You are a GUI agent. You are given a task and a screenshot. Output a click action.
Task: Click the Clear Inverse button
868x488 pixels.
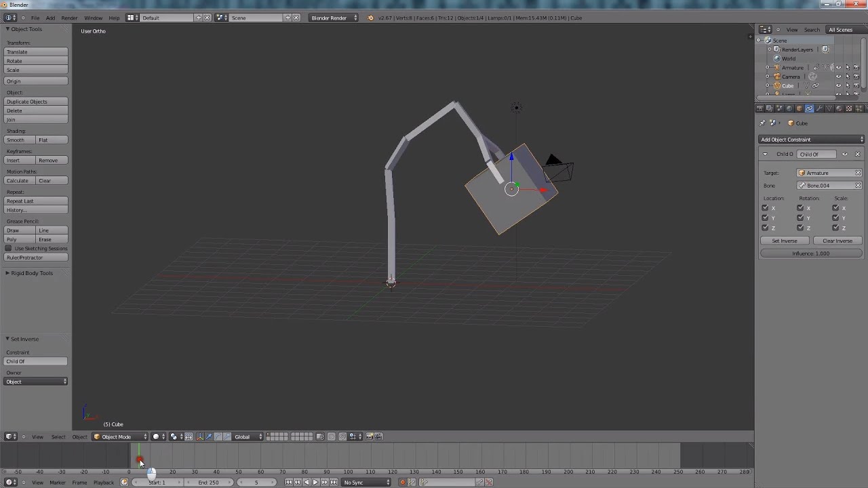[837, 241]
